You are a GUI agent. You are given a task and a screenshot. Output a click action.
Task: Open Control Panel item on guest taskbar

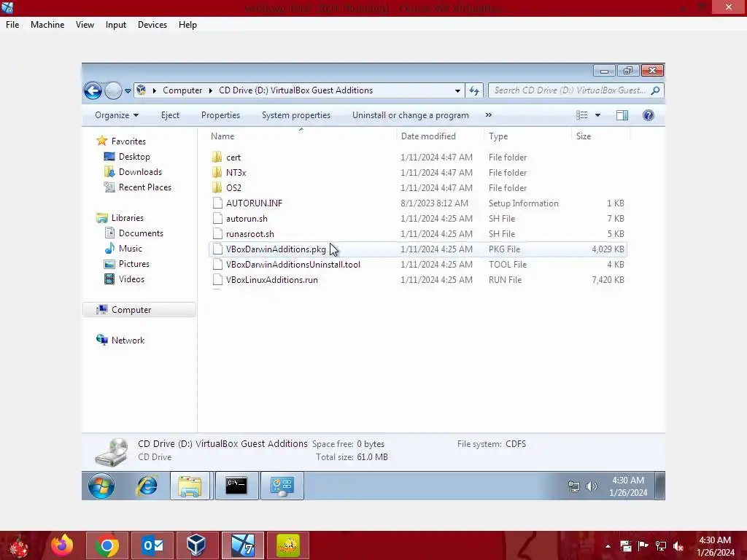pyautogui.click(x=282, y=486)
